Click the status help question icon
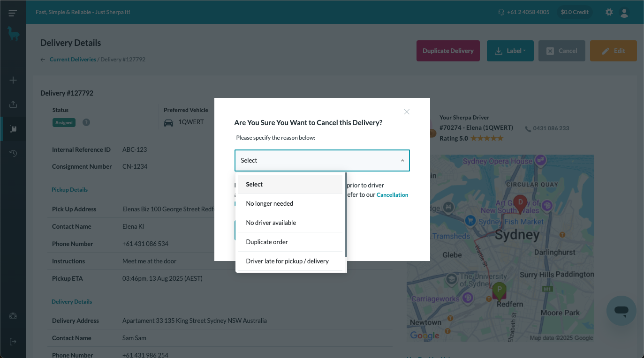Image resolution: width=644 pixels, height=358 pixels. click(x=86, y=122)
